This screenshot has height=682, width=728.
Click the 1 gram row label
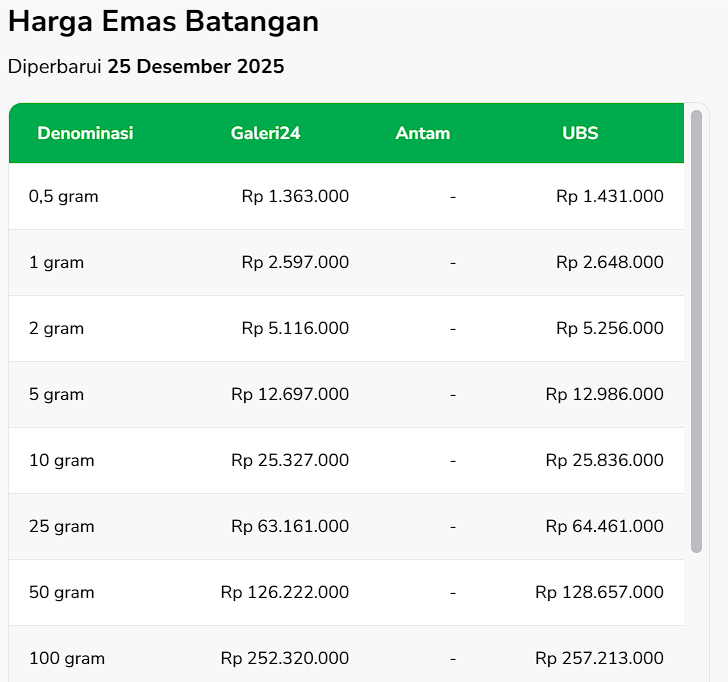(x=56, y=262)
